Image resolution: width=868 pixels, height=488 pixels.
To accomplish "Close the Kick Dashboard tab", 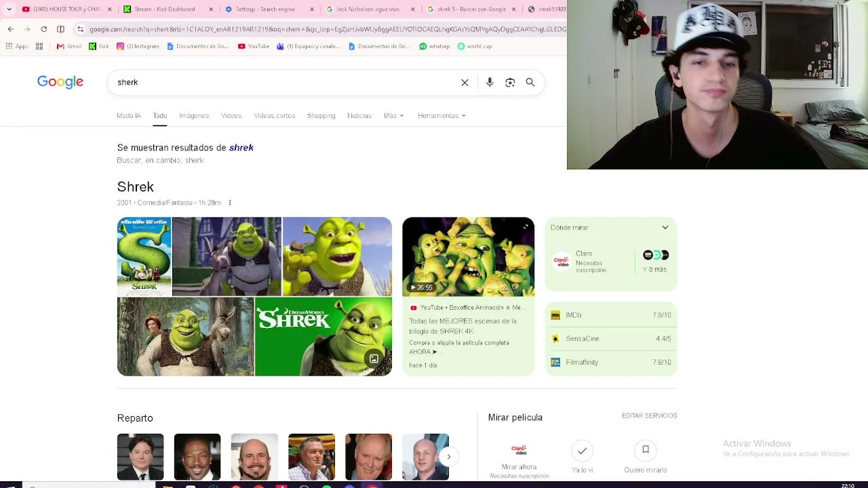I will point(211,9).
